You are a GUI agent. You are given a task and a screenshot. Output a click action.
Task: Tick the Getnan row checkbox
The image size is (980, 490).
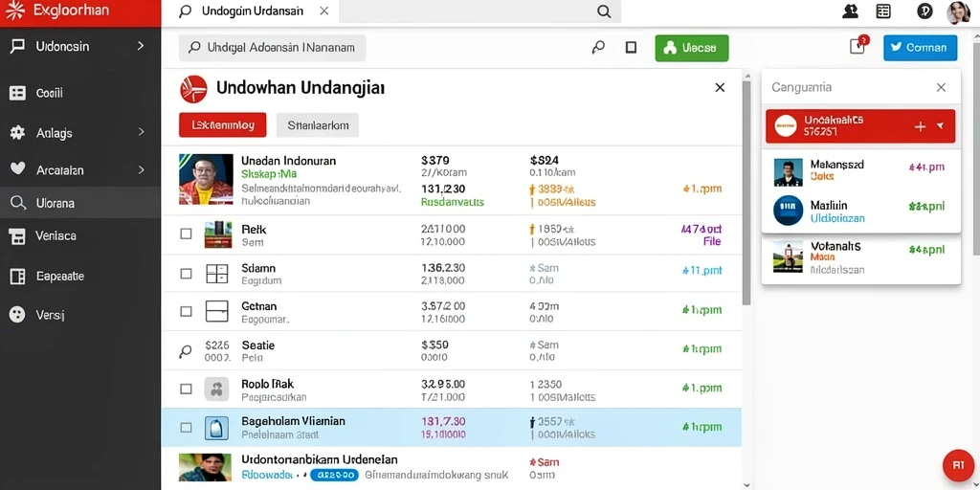pos(186,311)
